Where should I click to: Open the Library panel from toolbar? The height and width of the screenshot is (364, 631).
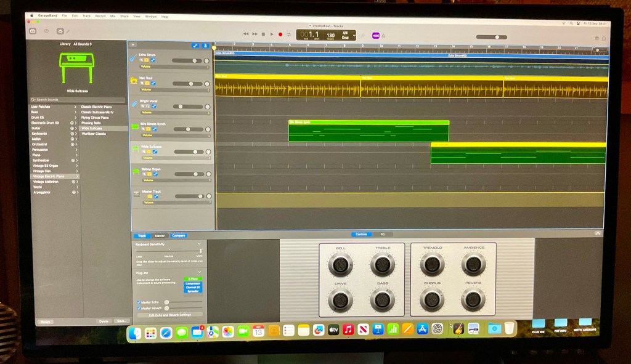pyautogui.click(x=32, y=31)
